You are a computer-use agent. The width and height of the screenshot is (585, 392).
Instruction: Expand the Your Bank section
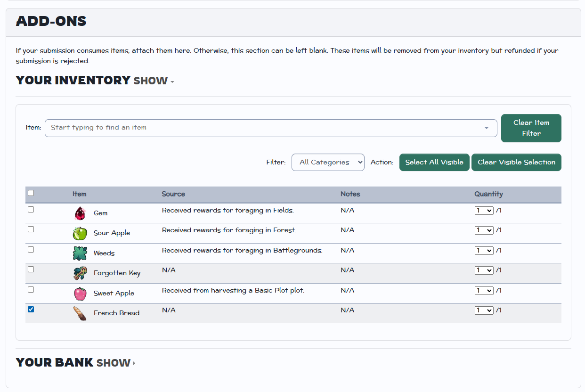115,363
